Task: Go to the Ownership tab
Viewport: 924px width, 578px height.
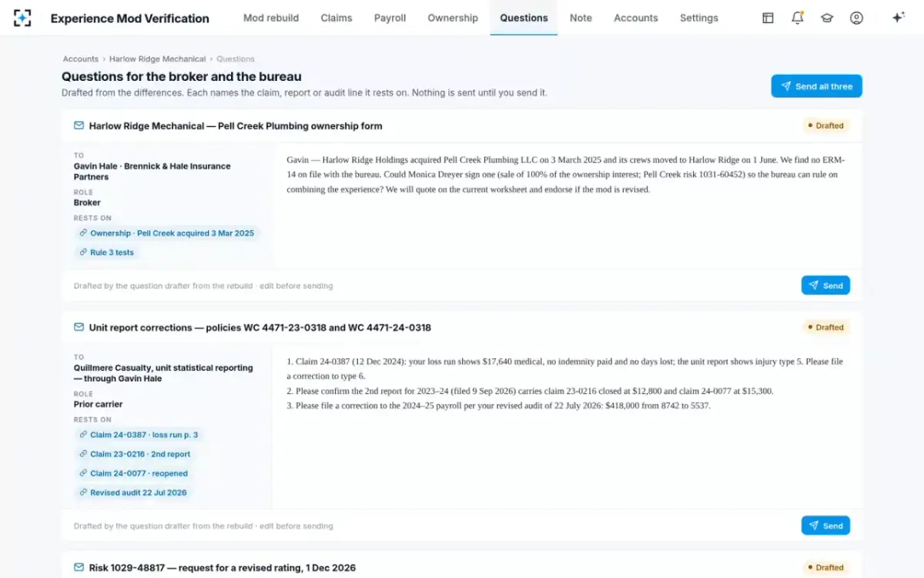Action: pyautogui.click(x=453, y=18)
